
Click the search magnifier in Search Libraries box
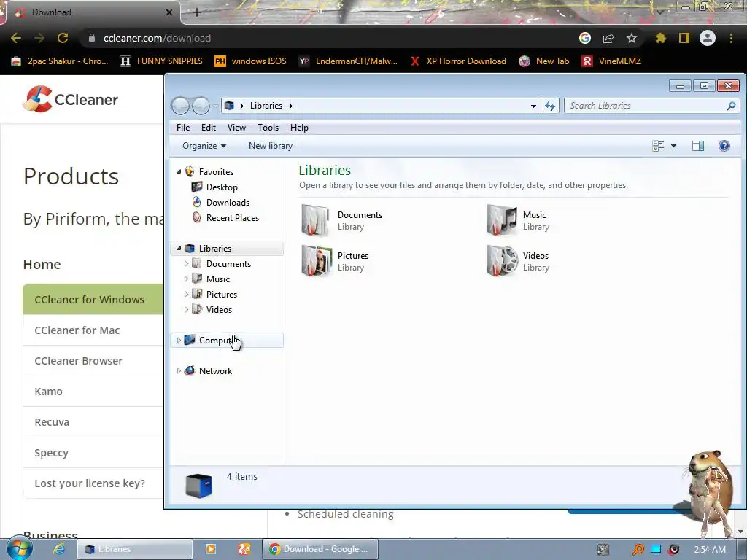click(731, 106)
